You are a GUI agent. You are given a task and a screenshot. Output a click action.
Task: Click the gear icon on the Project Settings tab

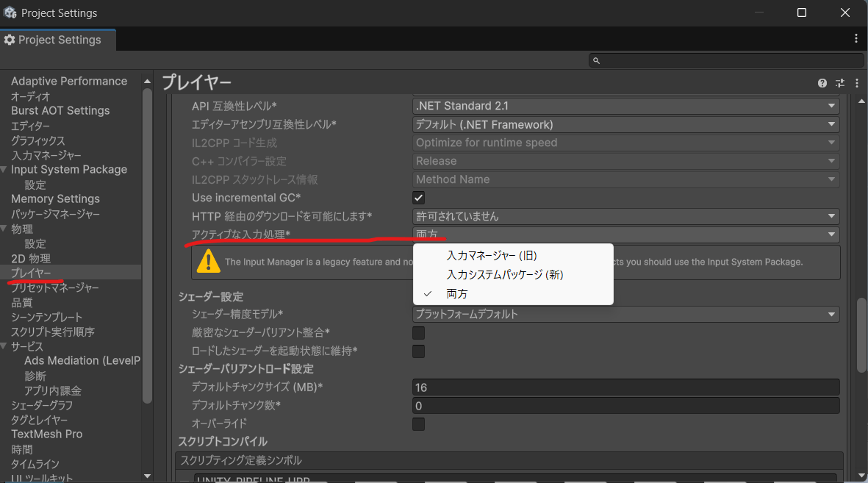(10, 40)
